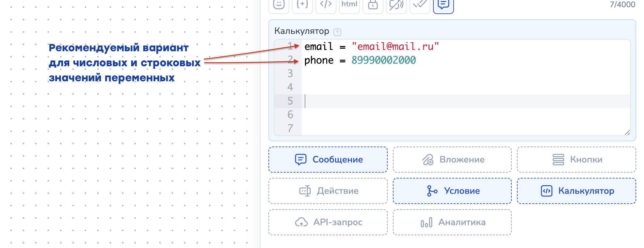Add an API-запрос block
This screenshot has width=644, height=248.
pos(328,222)
